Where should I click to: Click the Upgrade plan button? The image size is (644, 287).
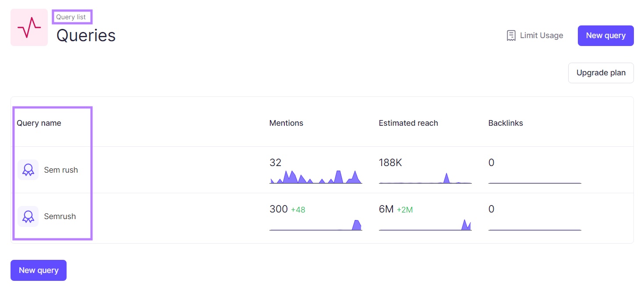601,73
